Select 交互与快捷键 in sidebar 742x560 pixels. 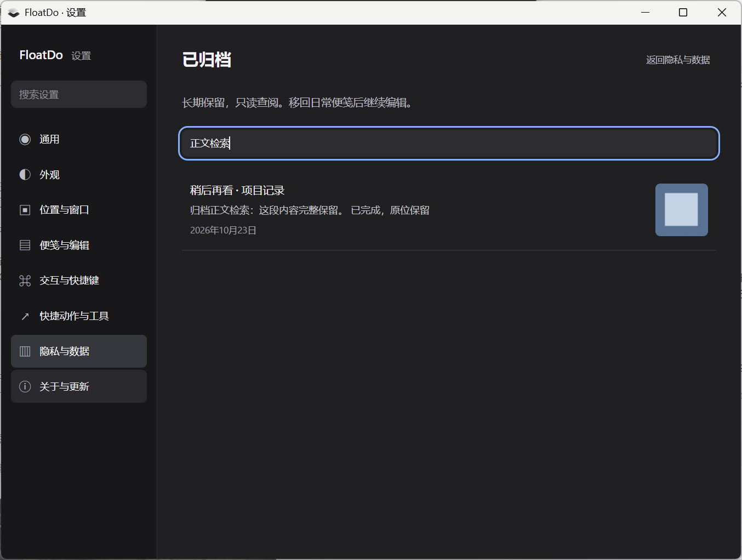tap(79, 281)
